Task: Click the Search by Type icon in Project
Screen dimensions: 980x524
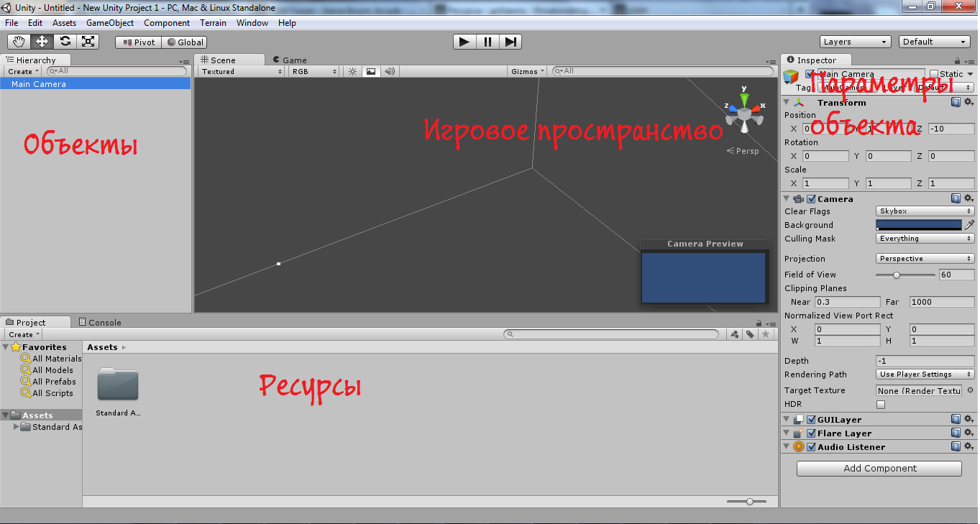Action: (734, 334)
